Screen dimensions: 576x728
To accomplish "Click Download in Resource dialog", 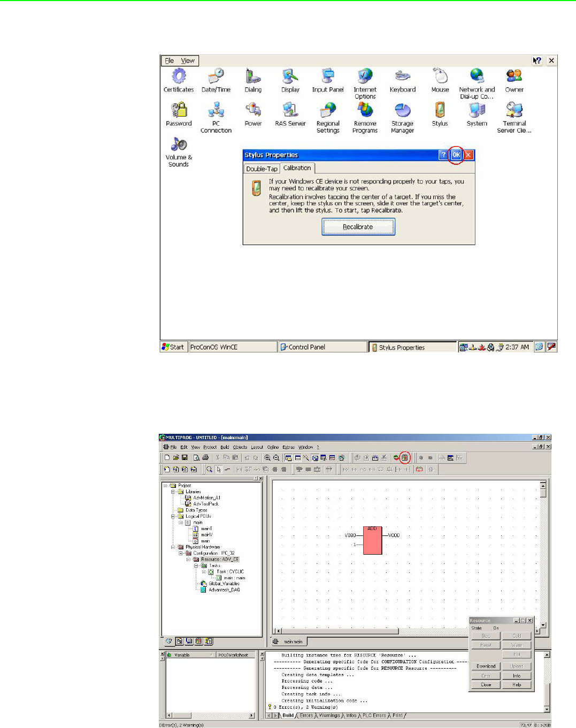I will coord(486,666).
